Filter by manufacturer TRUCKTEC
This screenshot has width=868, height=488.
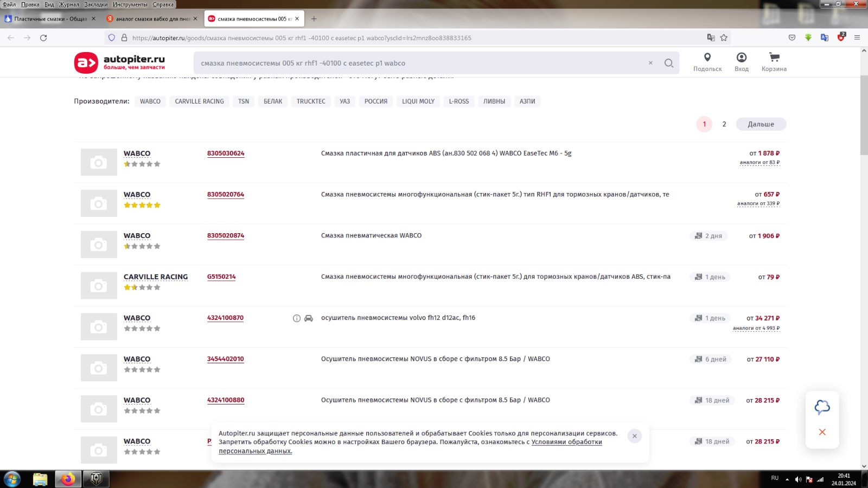click(x=311, y=101)
